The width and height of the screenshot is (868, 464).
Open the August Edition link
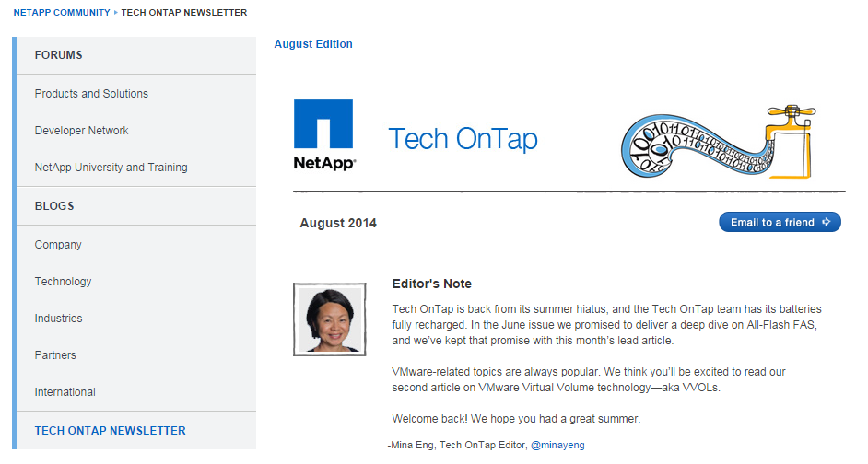(313, 44)
